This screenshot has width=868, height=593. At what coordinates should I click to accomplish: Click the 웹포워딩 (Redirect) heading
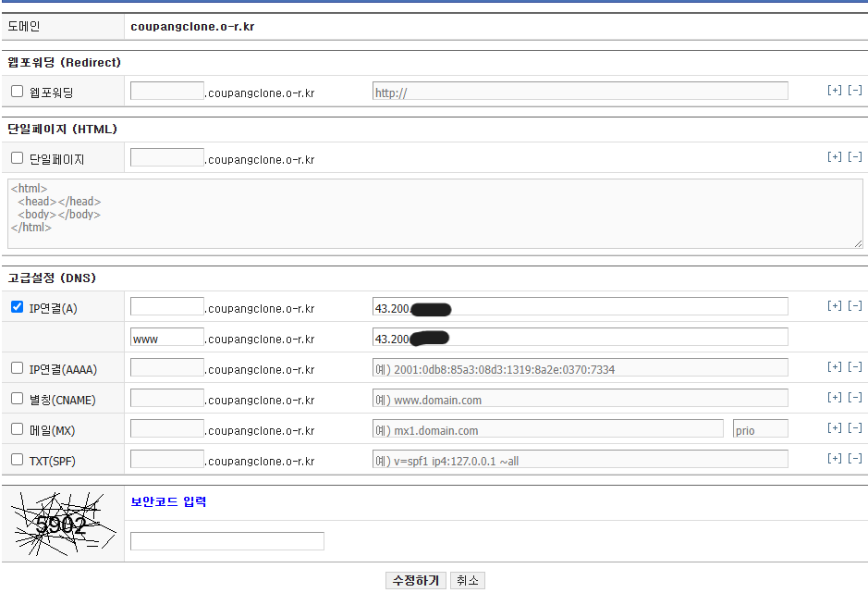[x=64, y=62]
